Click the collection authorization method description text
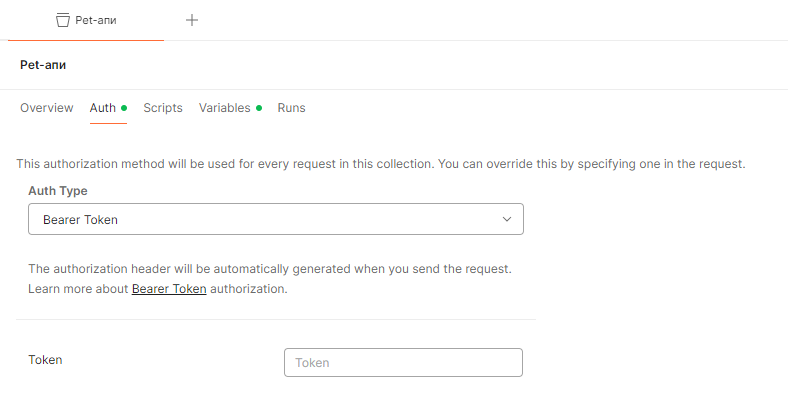Image resolution: width=788 pixels, height=416 pixels. [x=380, y=163]
